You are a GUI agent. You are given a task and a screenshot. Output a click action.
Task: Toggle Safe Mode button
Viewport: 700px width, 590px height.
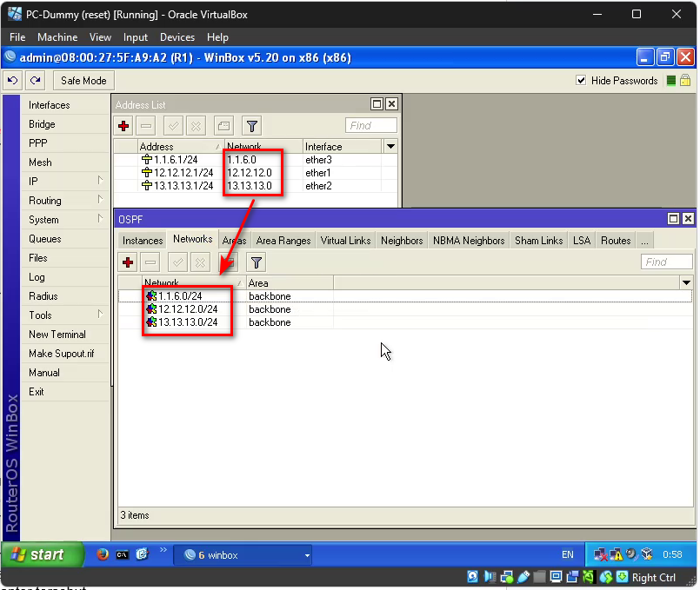(83, 81)
